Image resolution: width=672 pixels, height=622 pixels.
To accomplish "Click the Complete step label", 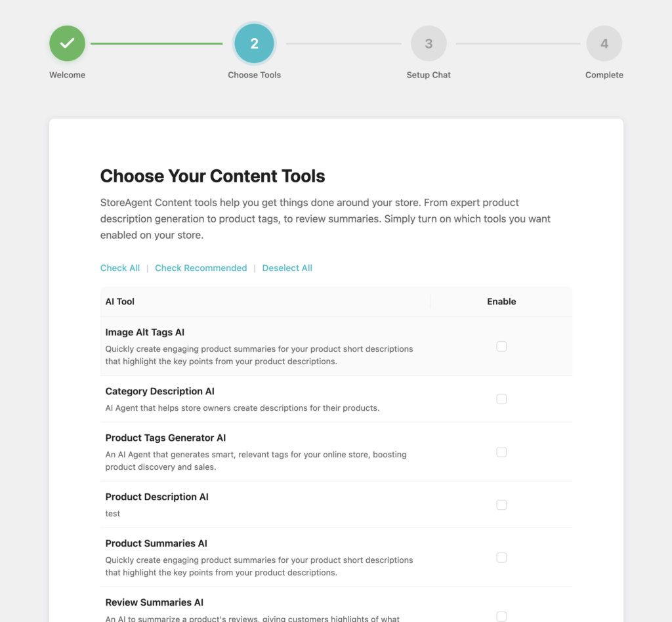I will pos(604,75).
